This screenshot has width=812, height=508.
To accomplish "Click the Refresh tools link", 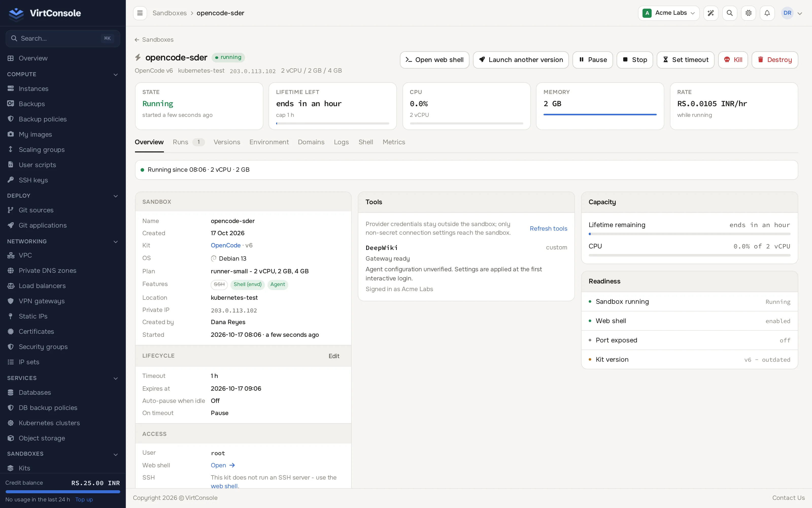I will [548, 228].
